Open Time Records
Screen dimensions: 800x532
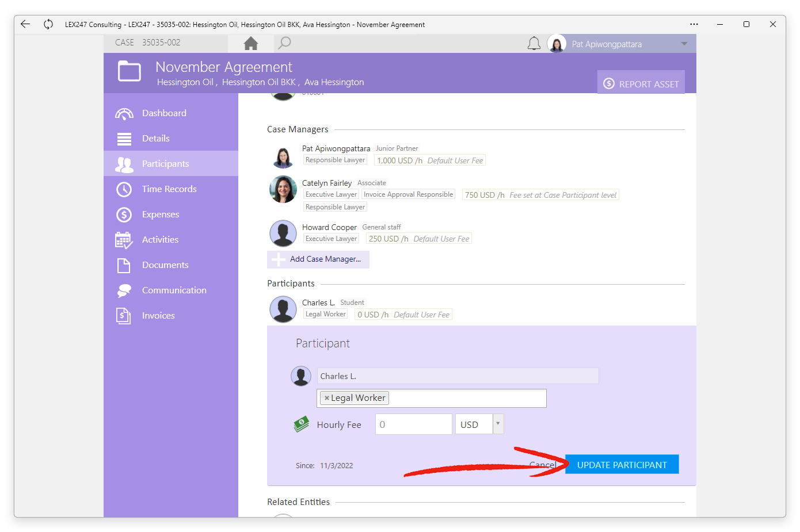pyautogui.click(x=171, y=189)
